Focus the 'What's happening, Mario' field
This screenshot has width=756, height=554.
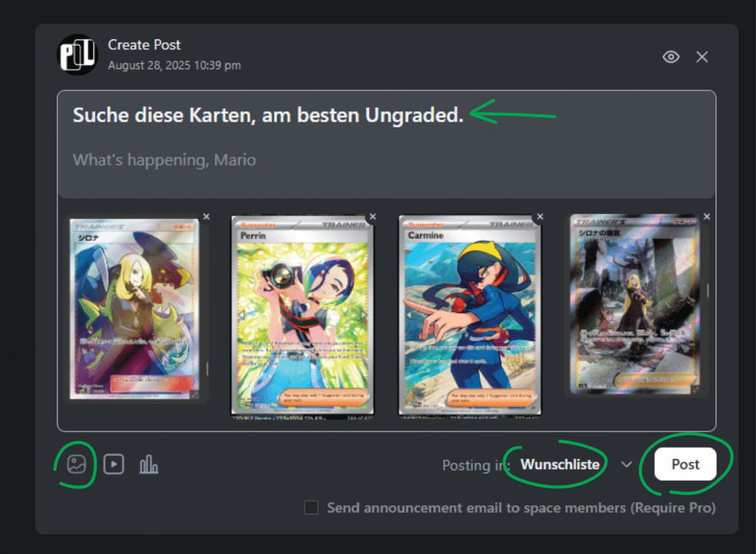pyautogui.click(x=165, y=160)
